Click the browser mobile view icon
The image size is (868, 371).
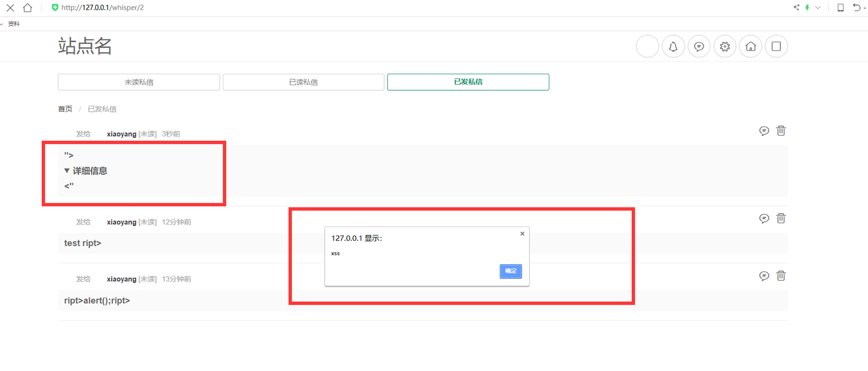coord(840,8)
